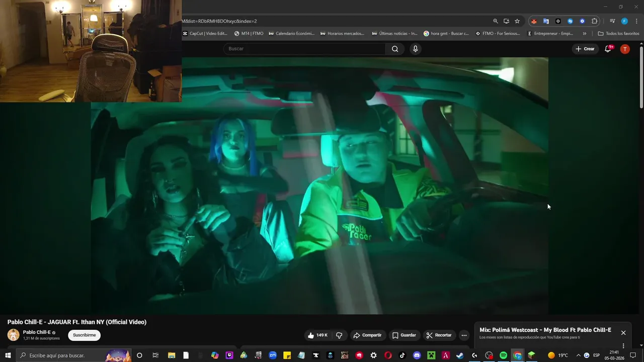Close the Mix playlist panel

tap(623, 333)
